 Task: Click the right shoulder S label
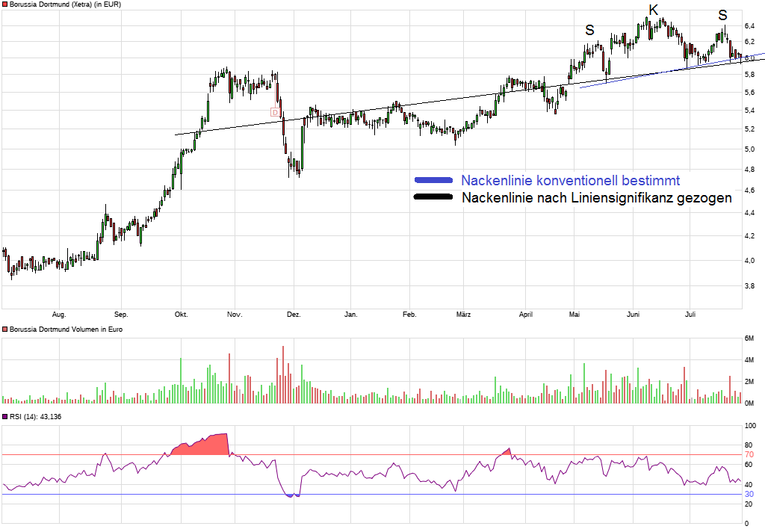(x=722, y=16)
